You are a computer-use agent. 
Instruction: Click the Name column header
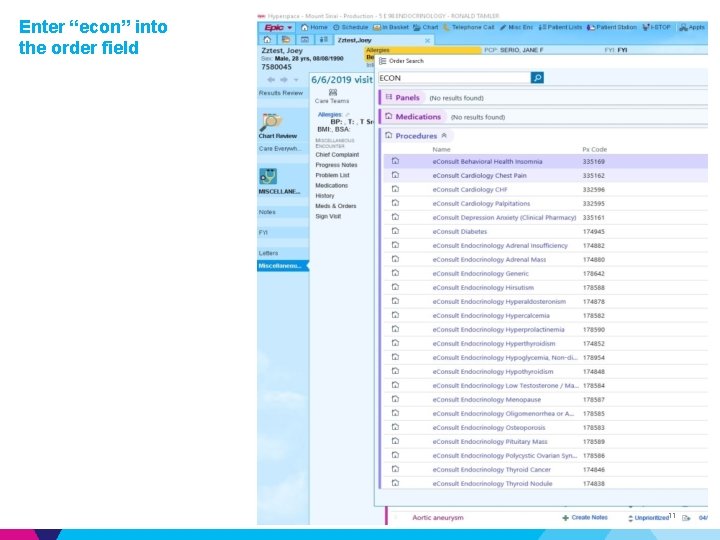pyautogui.click(x=441, y=149)
